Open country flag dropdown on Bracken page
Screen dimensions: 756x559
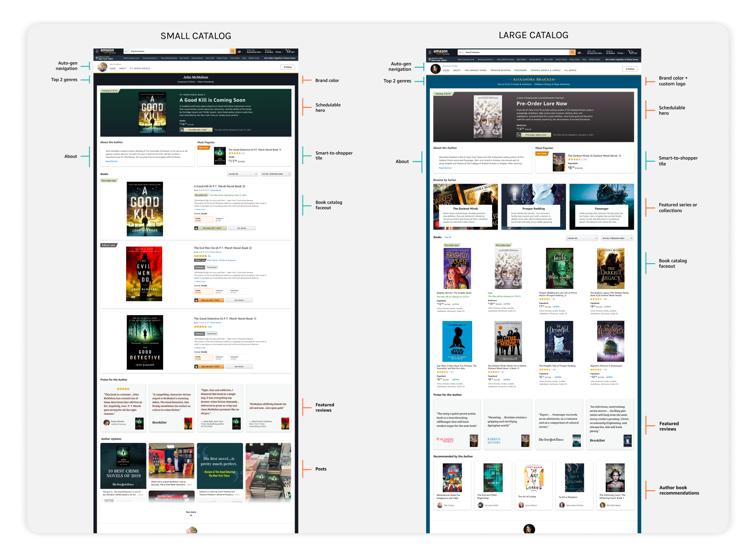point(580,53)
